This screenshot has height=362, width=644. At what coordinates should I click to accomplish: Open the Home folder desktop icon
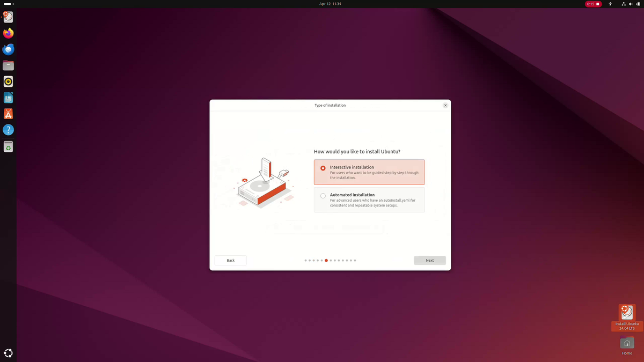coord(627,346)
